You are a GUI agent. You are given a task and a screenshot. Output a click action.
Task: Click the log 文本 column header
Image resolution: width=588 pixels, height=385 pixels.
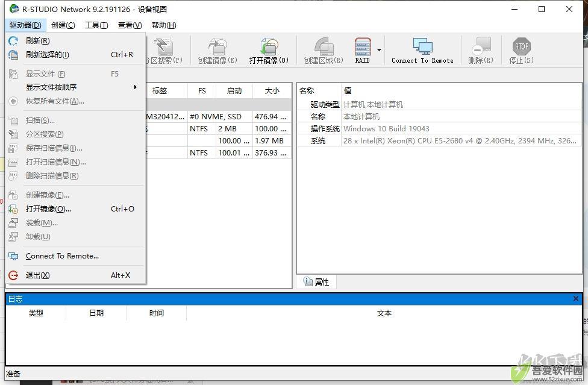(x=384, y=313)
